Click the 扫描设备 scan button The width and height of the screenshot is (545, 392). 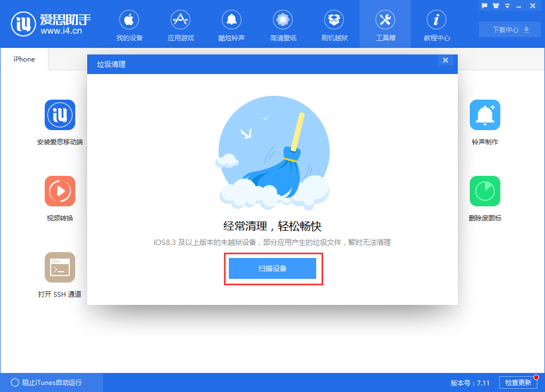pyautogui.click(x=273, y=268)
